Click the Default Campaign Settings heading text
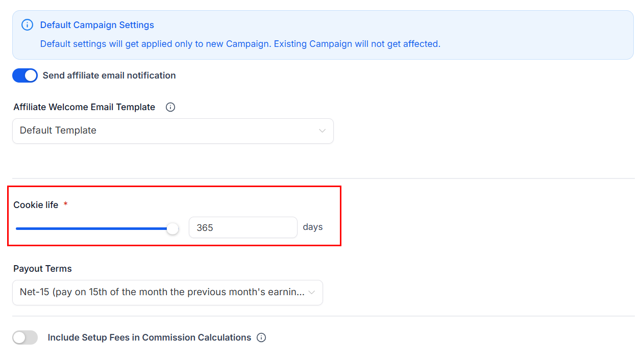Screen dimensions: 642x364 click(97, 25)
